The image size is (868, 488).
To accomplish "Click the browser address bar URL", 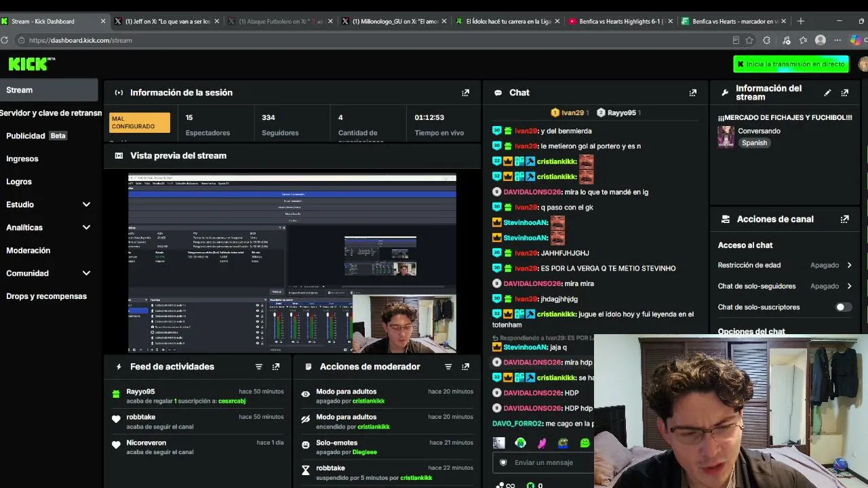I will [81, 40].
